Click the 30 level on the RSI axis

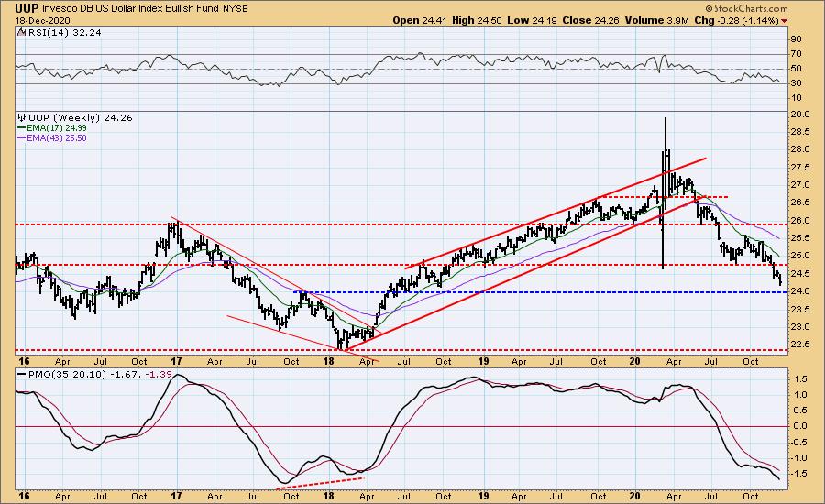(796, 83)
